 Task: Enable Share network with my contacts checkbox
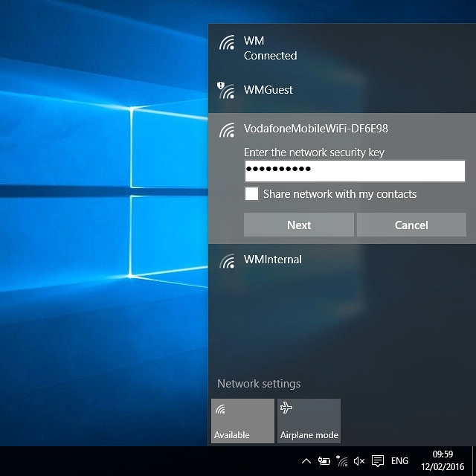(252, 194)
